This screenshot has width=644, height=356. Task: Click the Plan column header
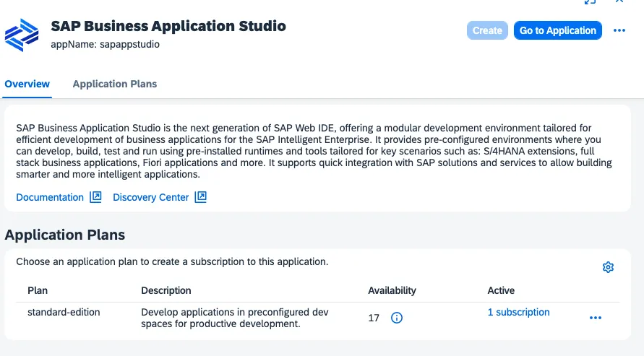[38, 290]
